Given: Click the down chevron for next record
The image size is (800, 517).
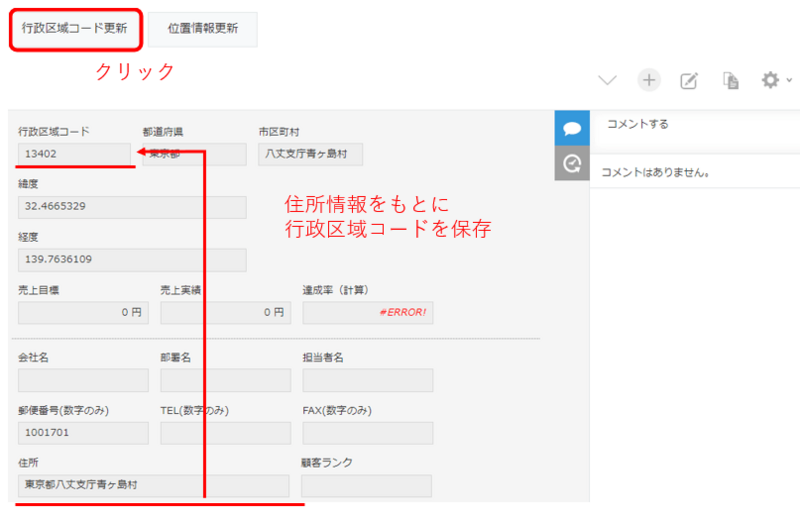Looking at the screenshot, I should (608, 81).
